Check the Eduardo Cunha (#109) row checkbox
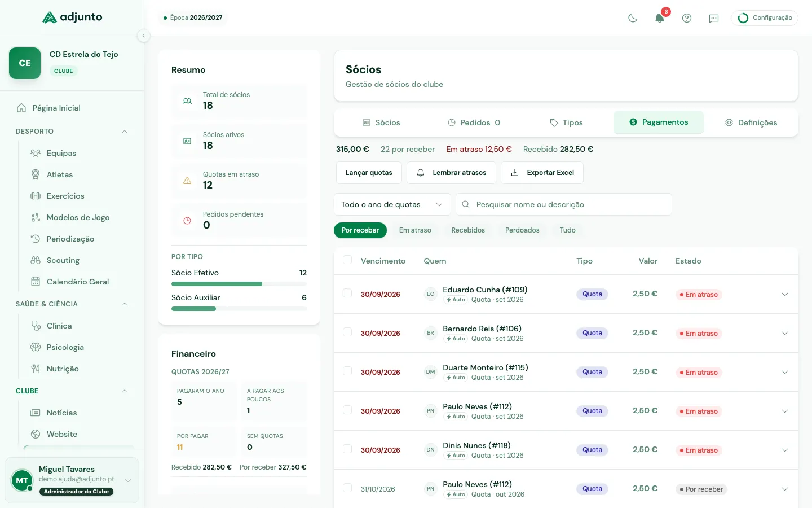 click(347, 293)
